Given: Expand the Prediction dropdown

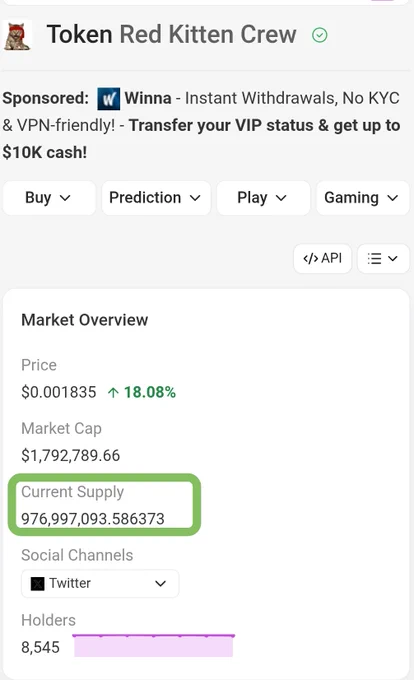Looking at the screenshot, I should tap(156, 198).
